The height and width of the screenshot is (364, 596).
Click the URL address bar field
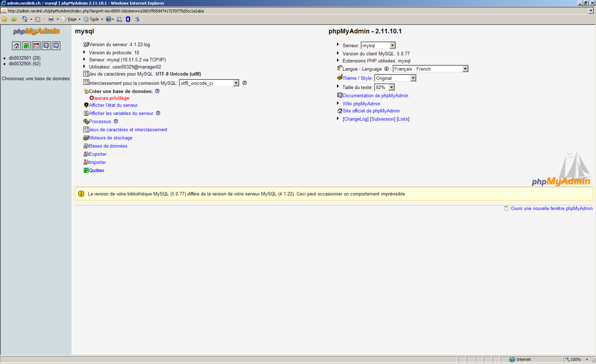pos(294,11)
